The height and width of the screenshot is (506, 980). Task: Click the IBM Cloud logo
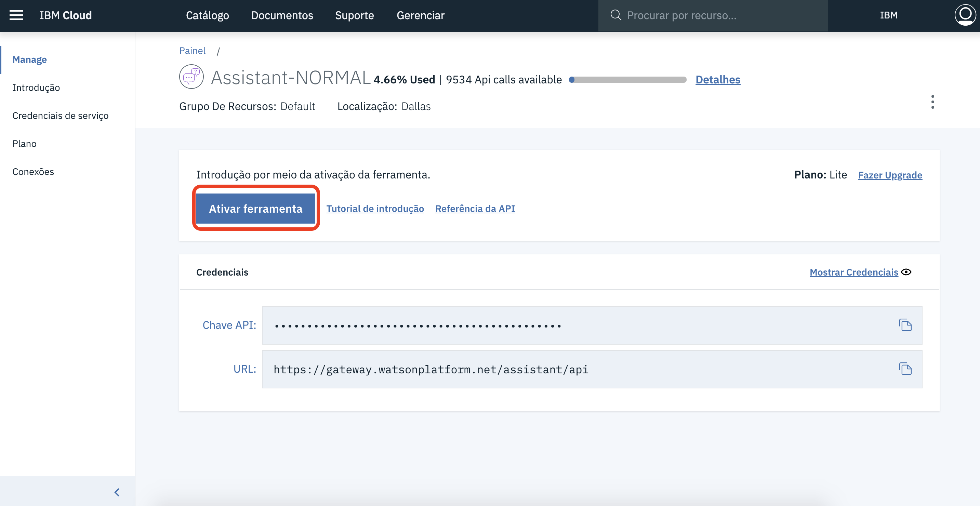click(x=65, y=15)
